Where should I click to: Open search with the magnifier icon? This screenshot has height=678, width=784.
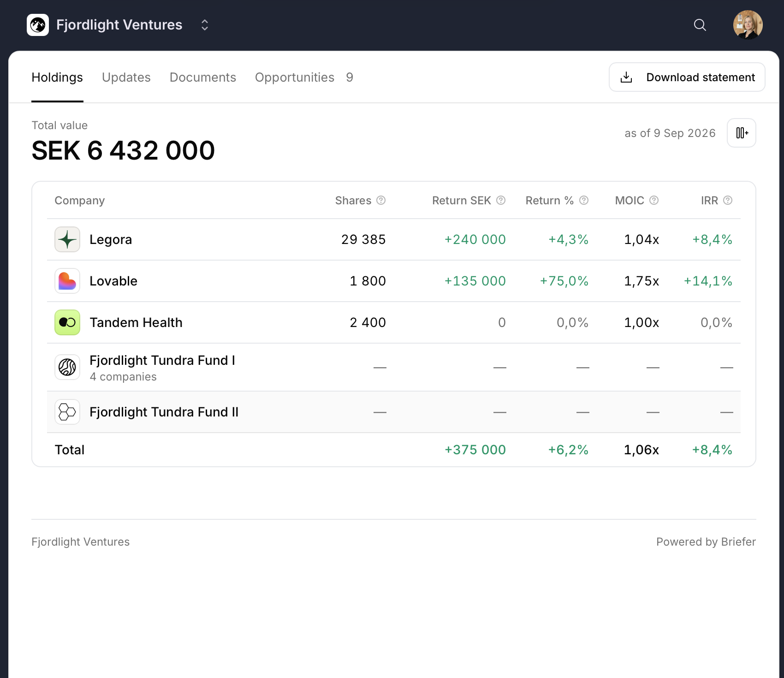coord(700,25)
